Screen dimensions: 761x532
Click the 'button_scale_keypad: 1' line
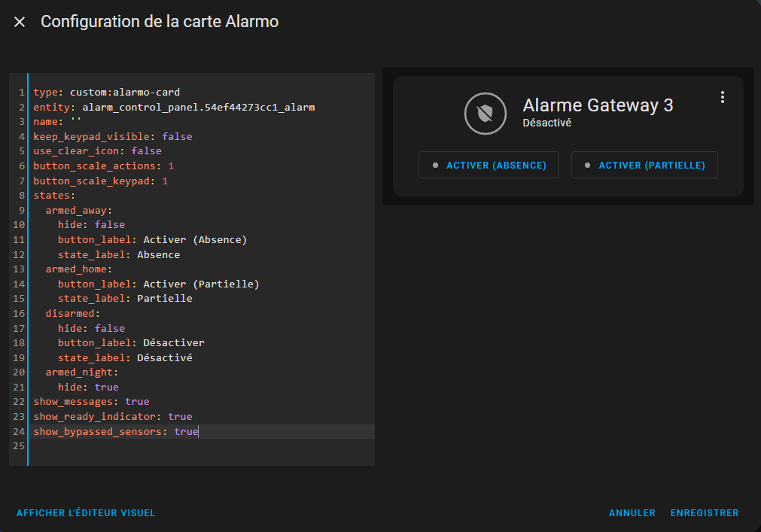[100, 181]
